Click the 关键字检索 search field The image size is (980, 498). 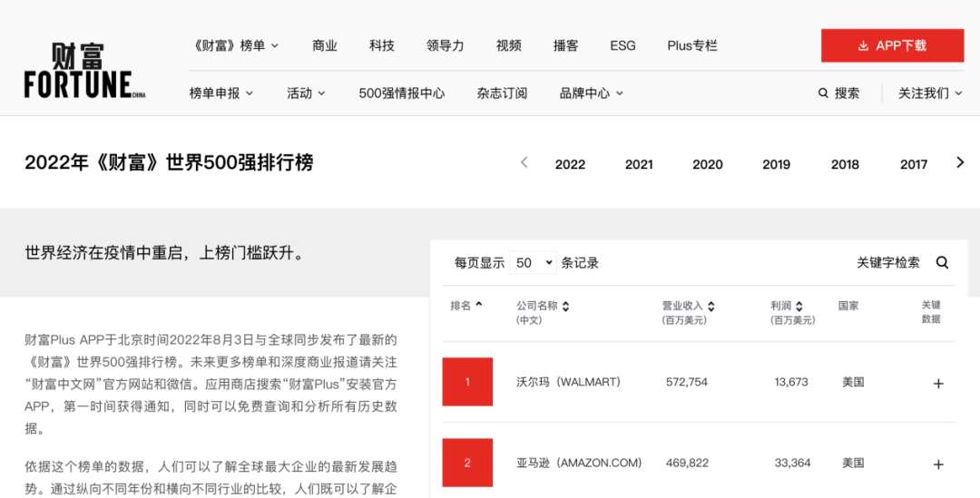coord(888,262)
